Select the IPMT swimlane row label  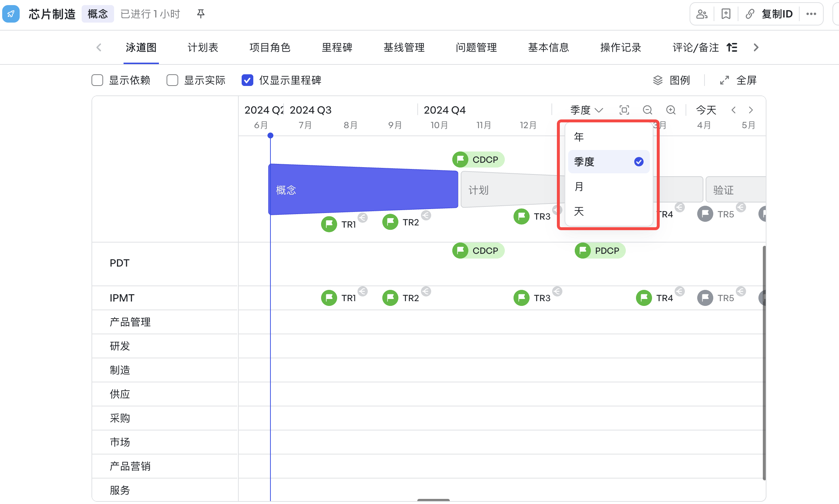point(122,298)
